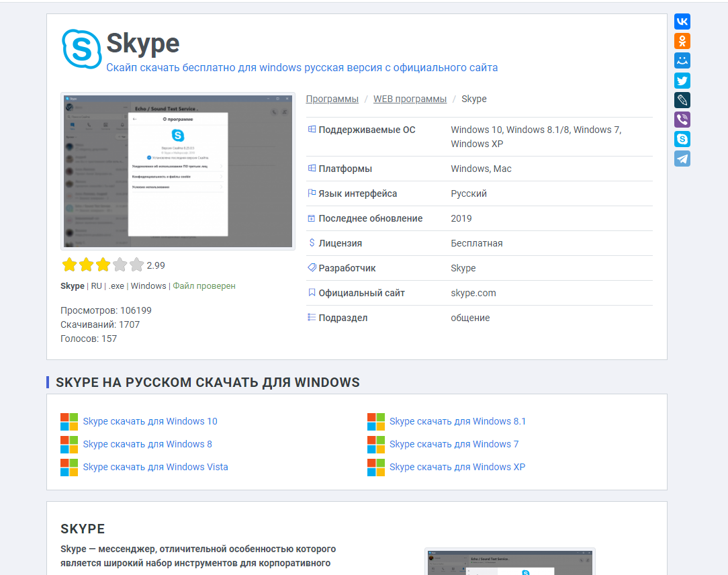Screen dimensions: 728x575
Task: Share page via VK icon
Action: pos(682,21)
